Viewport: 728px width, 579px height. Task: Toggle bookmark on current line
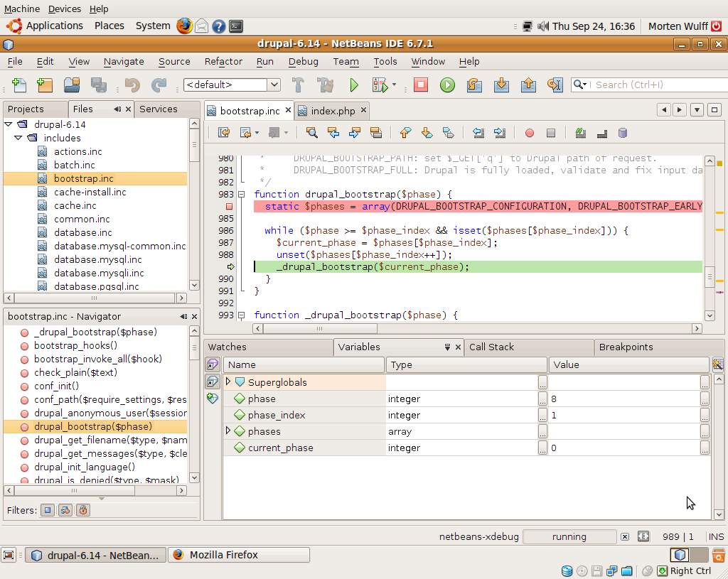448,133
